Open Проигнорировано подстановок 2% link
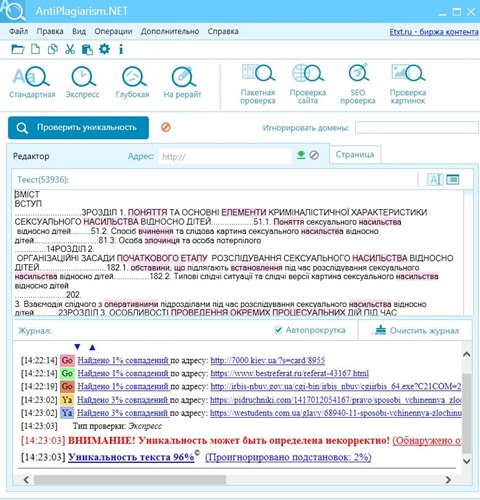This screenshot has height=500, width=480. 288,457
